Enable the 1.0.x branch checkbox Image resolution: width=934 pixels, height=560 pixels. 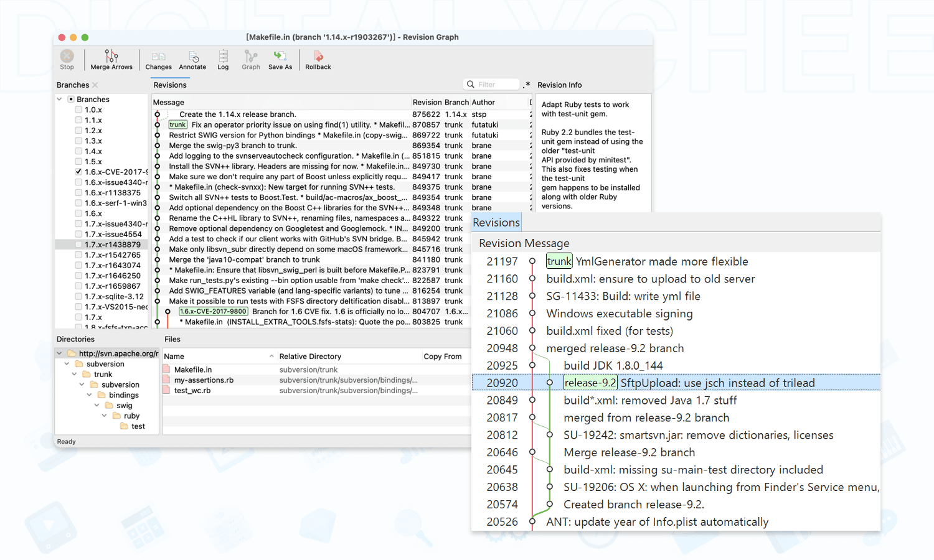(x=78, y=110)
